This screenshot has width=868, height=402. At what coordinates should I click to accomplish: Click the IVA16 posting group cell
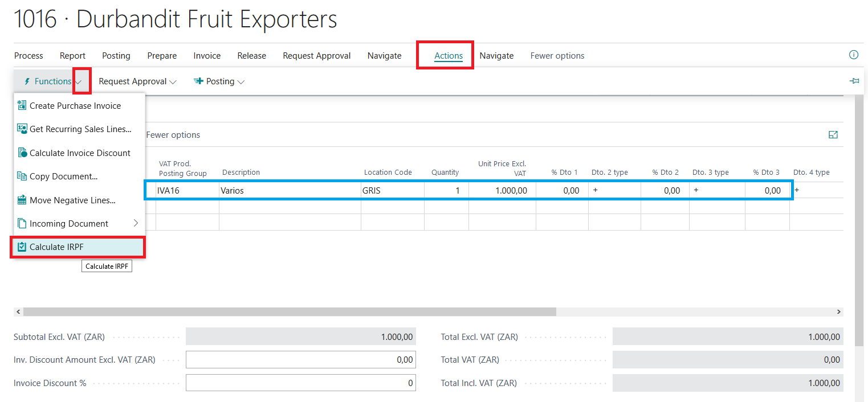coord(188,191)
